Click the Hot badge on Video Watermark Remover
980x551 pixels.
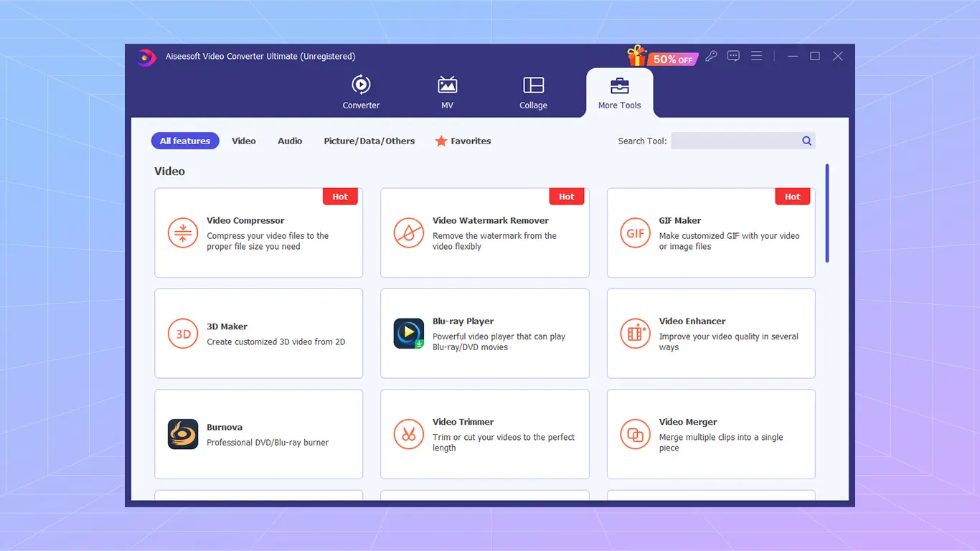click(x=567, y=197)
